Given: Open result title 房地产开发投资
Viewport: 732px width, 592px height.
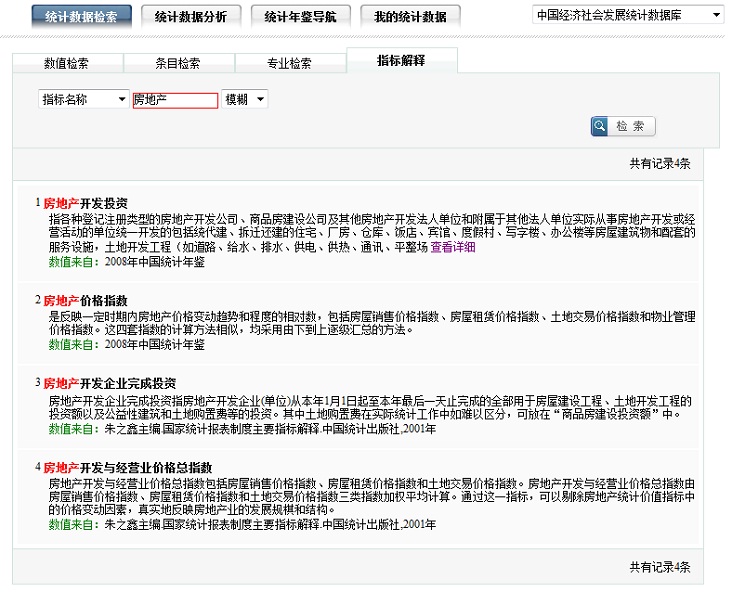Looking at the screenshot, I should click(85, 203).
